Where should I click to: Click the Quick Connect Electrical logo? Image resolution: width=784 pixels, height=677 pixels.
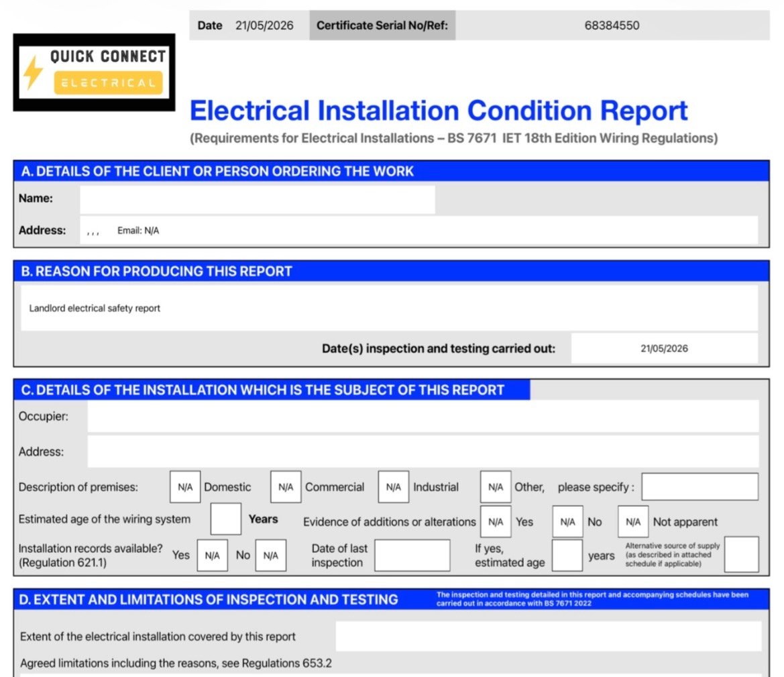pyautogui.click(x=94, y=72)
